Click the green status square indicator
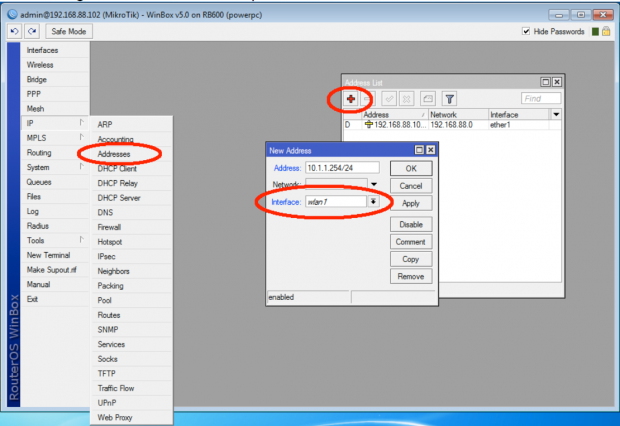This screenshot has height=426, width=620. [595, 32]
